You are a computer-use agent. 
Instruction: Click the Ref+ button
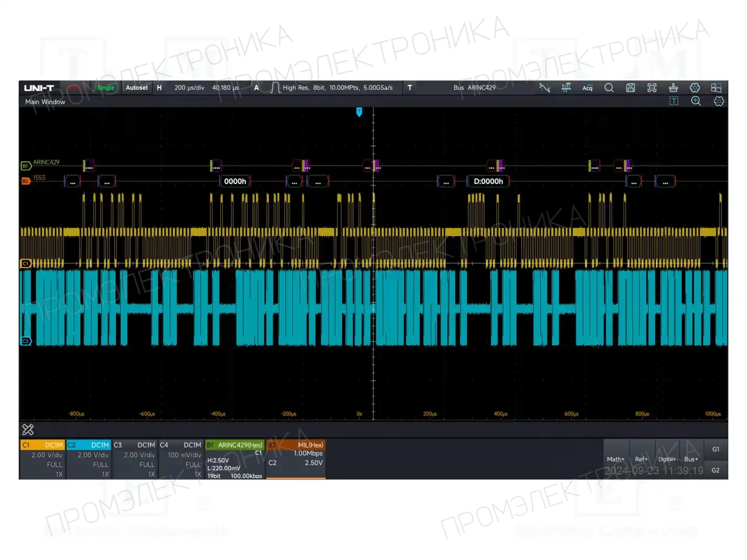(x=641, y=459)
